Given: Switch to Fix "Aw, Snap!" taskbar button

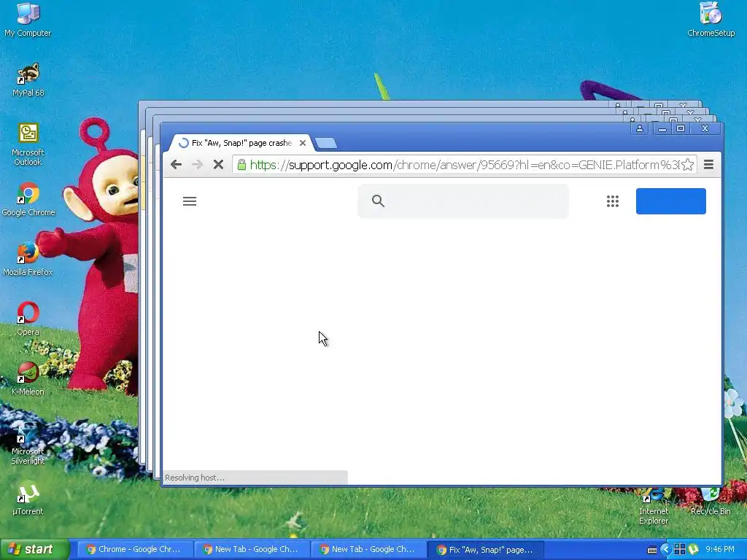Looking at the screenshot, I should click(x=485, y=550).
